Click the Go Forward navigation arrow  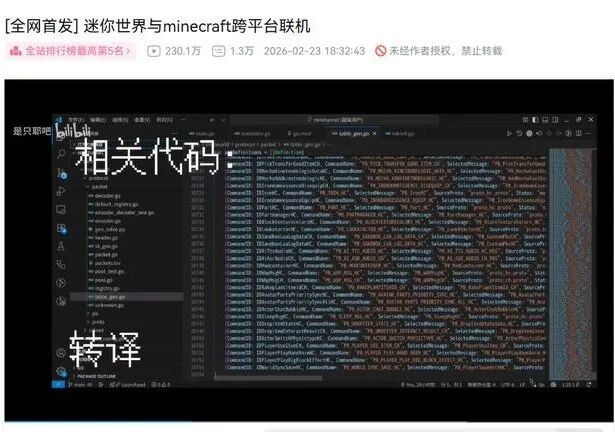tap(223, 120)
